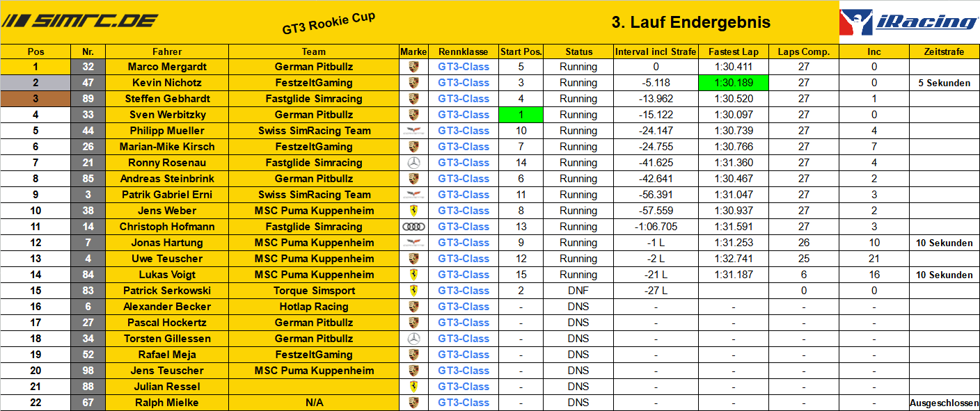
Task: Select the Ferrari logo in Julian Ressel's row
Action: [x=413, y=387]
